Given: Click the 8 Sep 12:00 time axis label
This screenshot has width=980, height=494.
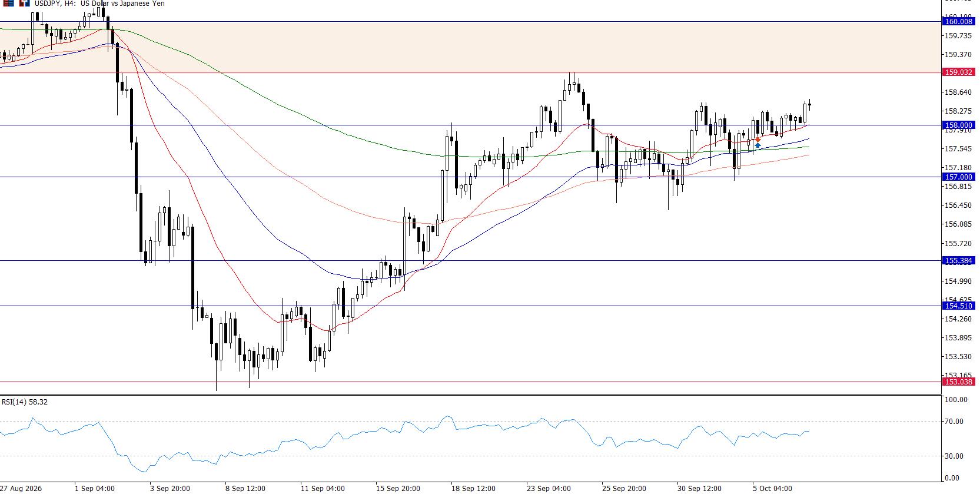Looking at the screenshot, I should click(x=245, y=488).
